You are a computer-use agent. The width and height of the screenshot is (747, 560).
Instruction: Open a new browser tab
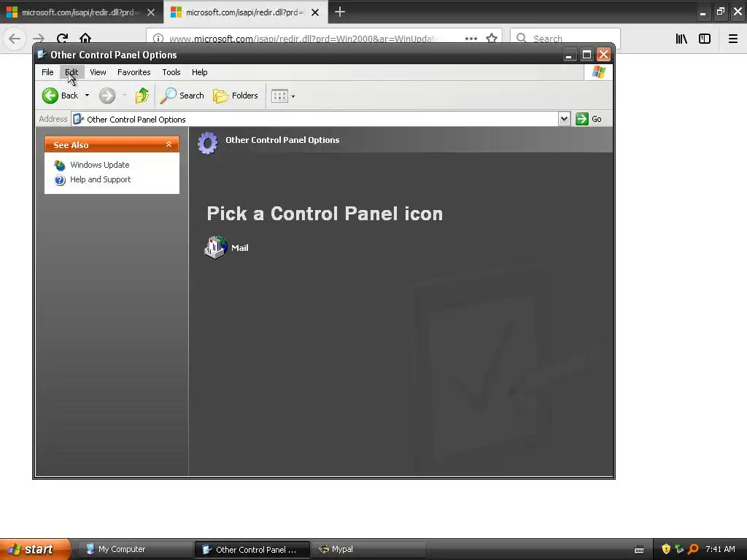coord(340,12)
